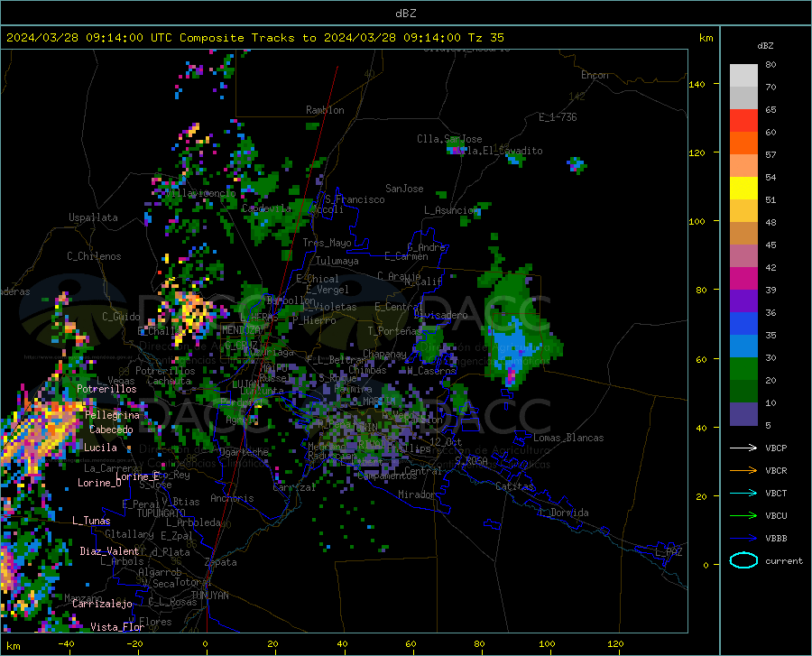Image resolution: width=812 pixels, height=656 pixels.
Task: Click the boxed MENDOZA city label
Action: point(241,330)
